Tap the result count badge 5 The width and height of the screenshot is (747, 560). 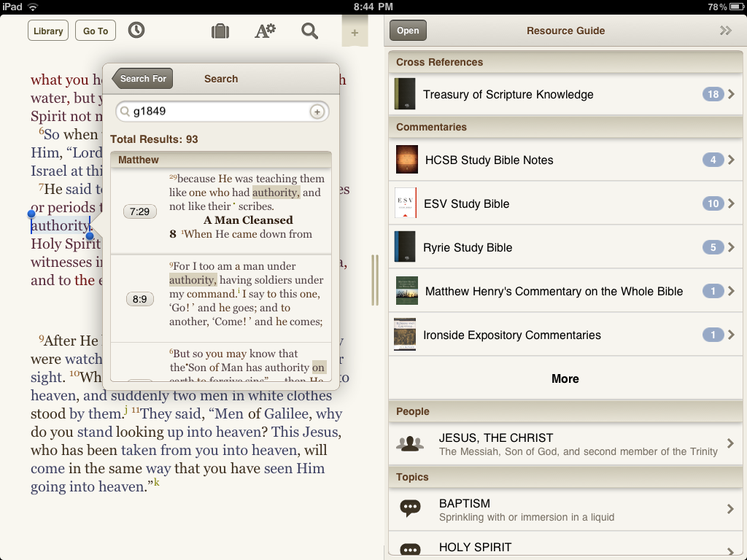pos(713,248)
